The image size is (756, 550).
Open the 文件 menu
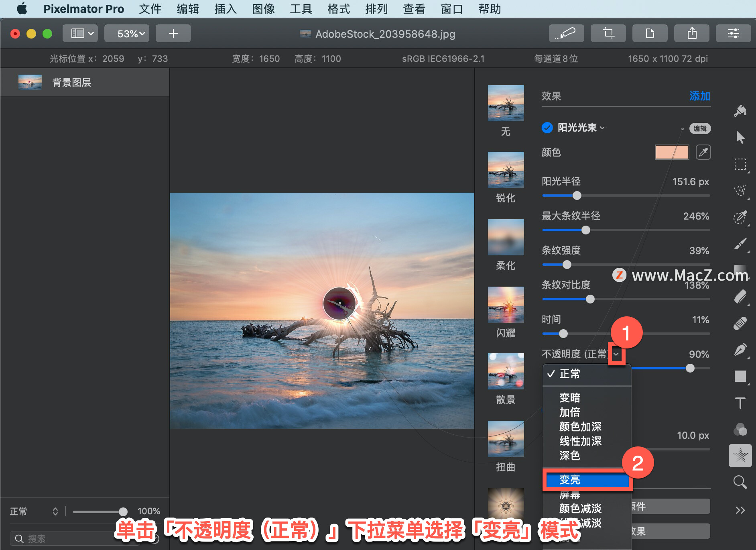tap(150, 8)
